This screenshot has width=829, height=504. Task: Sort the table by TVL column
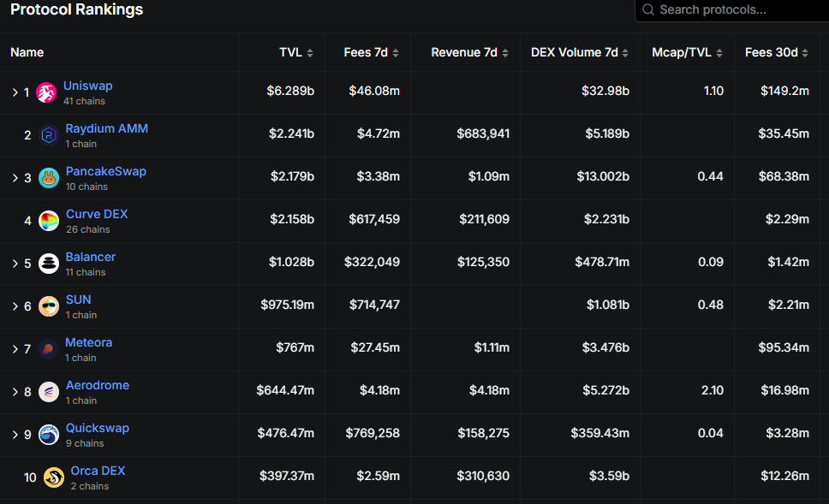pyautogui.click(x=296, y=52)
